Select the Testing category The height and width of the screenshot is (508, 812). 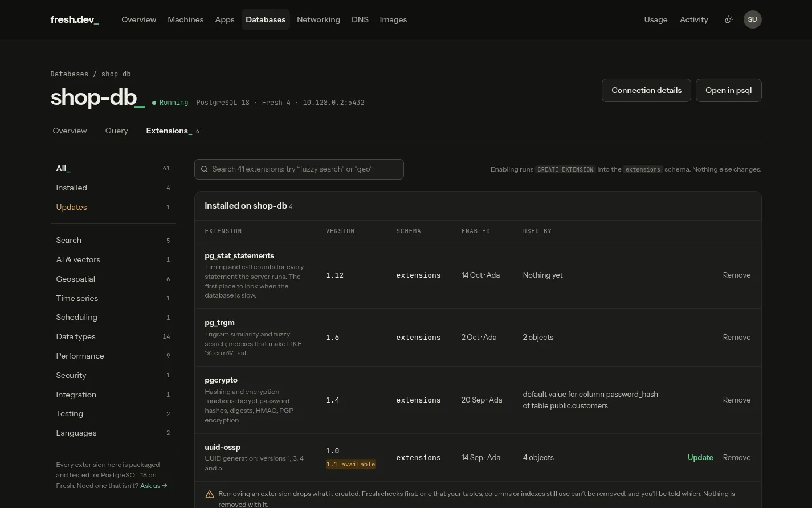113,413
